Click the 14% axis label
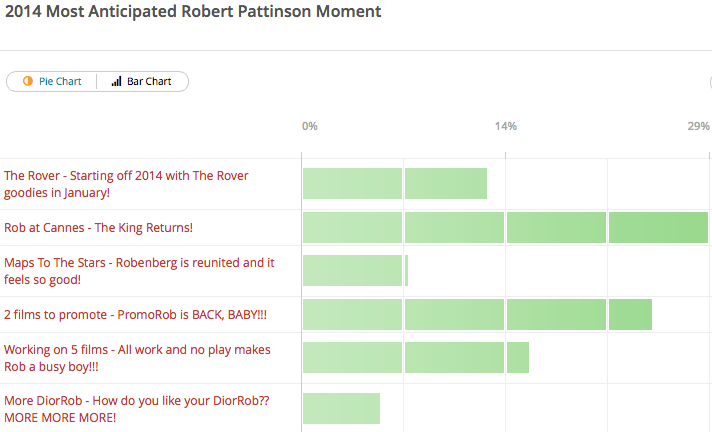This screenshot has height=432, width=712. pos(506,126)
